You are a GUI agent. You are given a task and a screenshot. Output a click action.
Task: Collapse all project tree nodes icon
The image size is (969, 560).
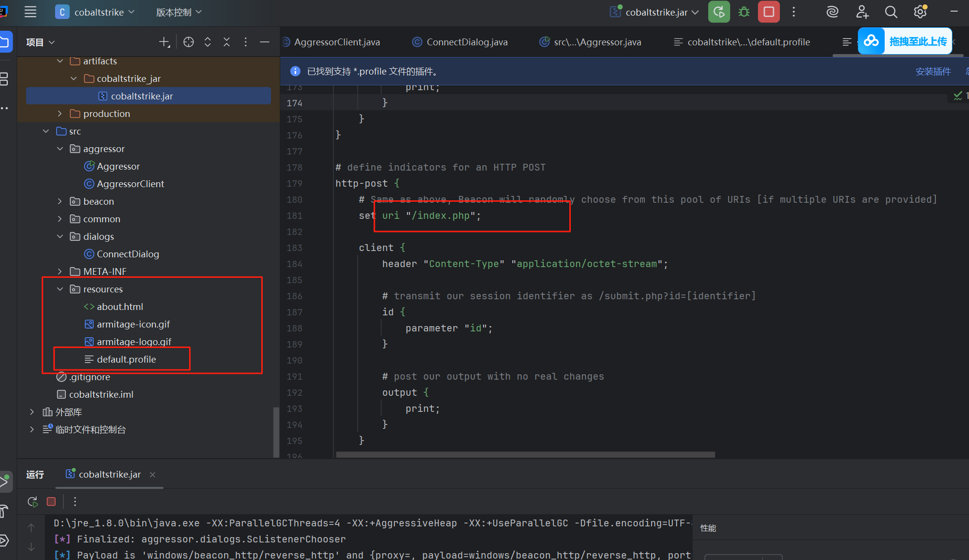tap(227, 42)
